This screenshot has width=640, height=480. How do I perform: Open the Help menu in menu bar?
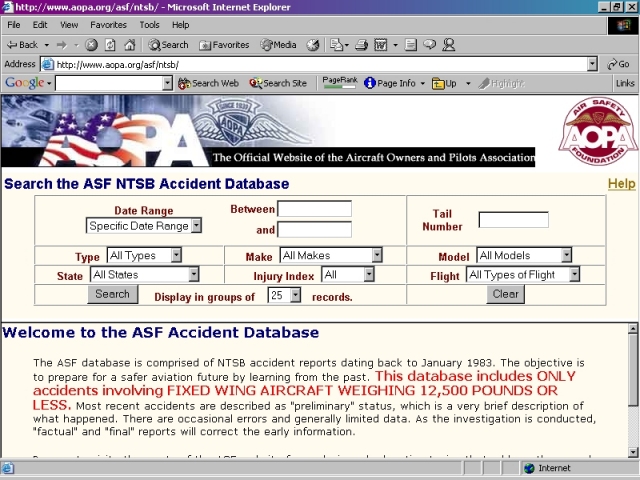180,25
